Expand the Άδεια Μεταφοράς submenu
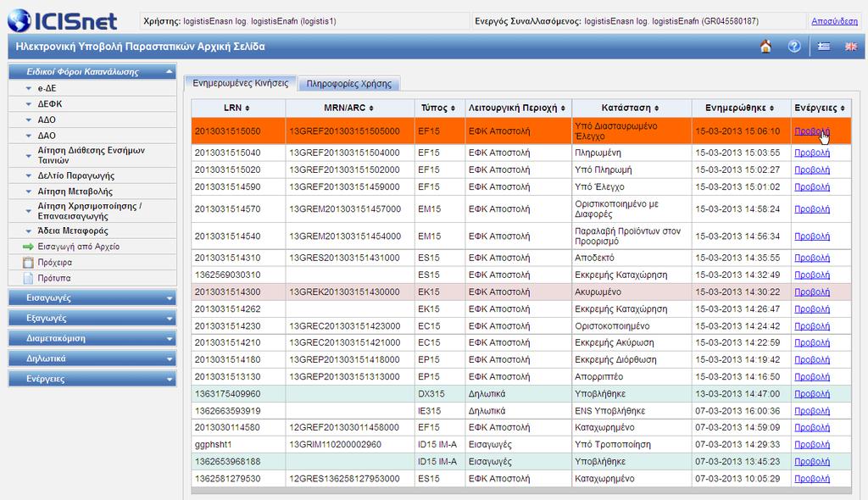868x500 pixels. (29, 231)
